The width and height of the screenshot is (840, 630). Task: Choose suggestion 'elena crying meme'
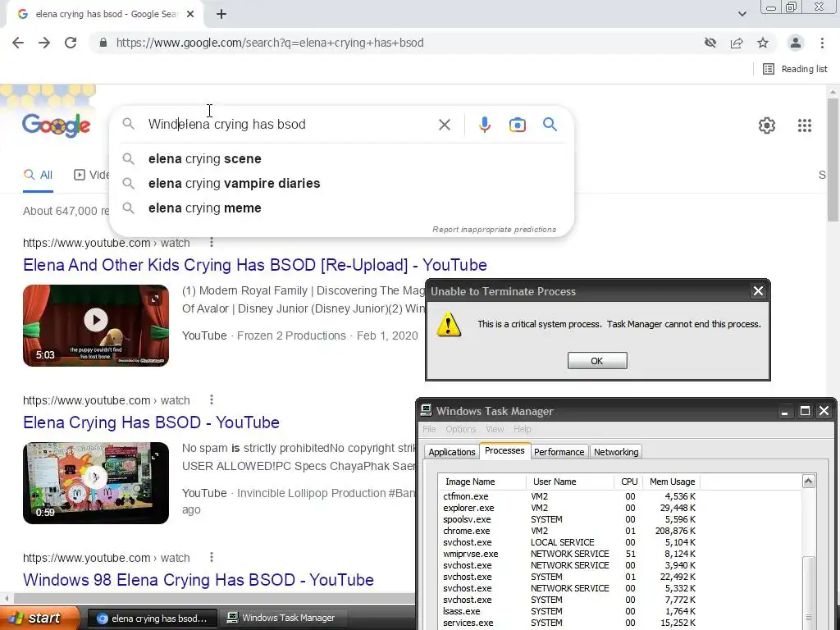[x=341, y=208]
